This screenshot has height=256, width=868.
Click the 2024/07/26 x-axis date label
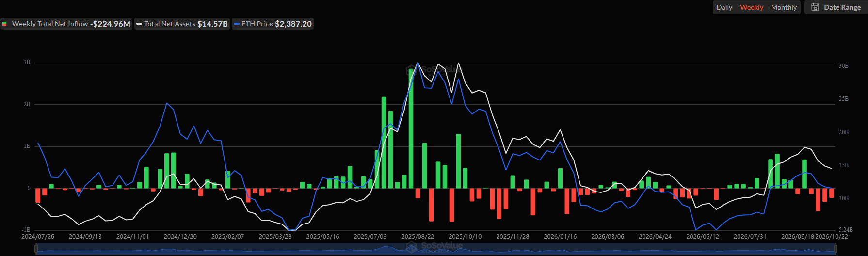(38, 237)
